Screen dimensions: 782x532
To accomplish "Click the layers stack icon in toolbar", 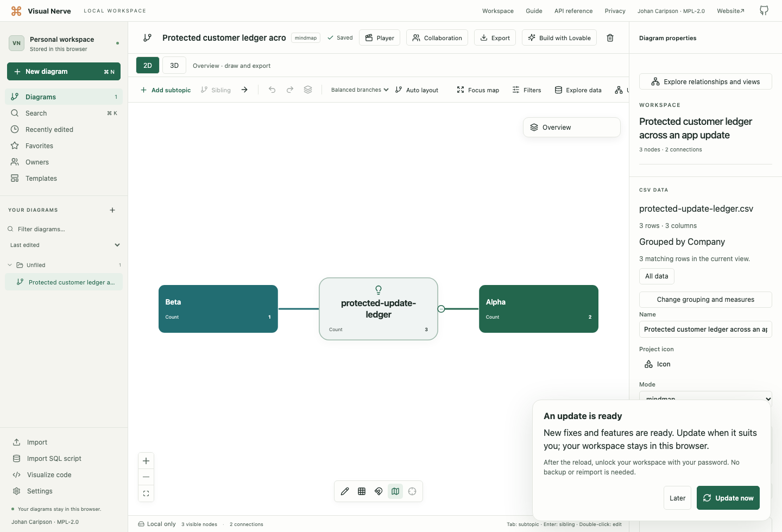I will coord(308,90).
